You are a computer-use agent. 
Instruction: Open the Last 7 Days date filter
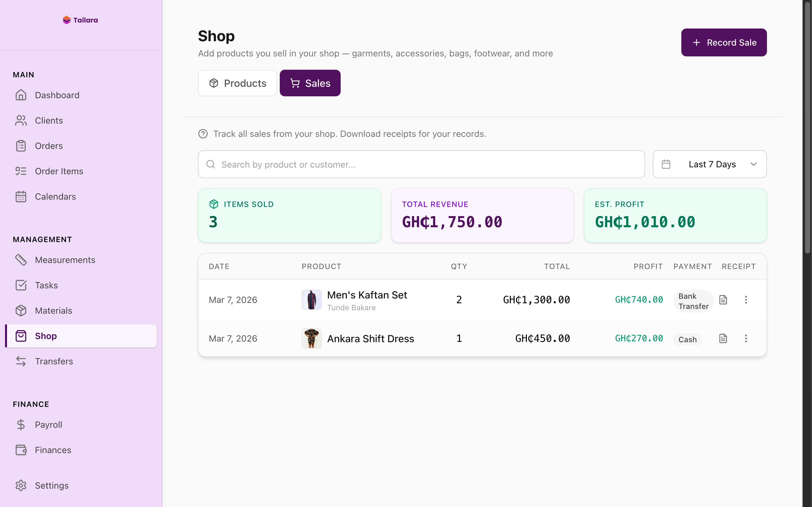tap(709, 164)
